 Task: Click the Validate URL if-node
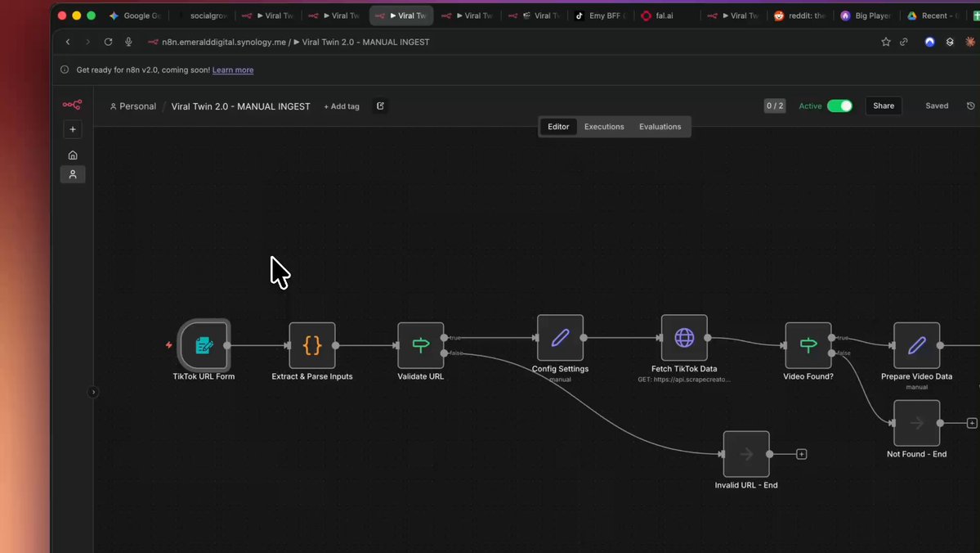421,345
